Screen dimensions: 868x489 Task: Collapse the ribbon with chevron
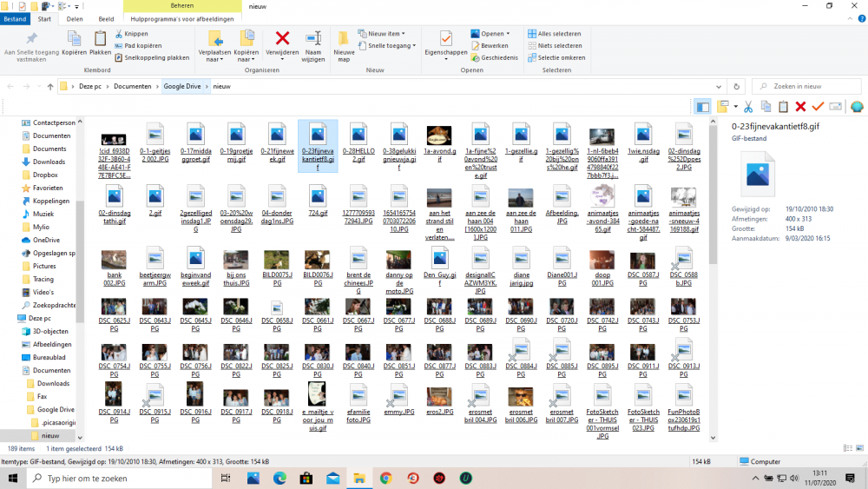[851, 19]
